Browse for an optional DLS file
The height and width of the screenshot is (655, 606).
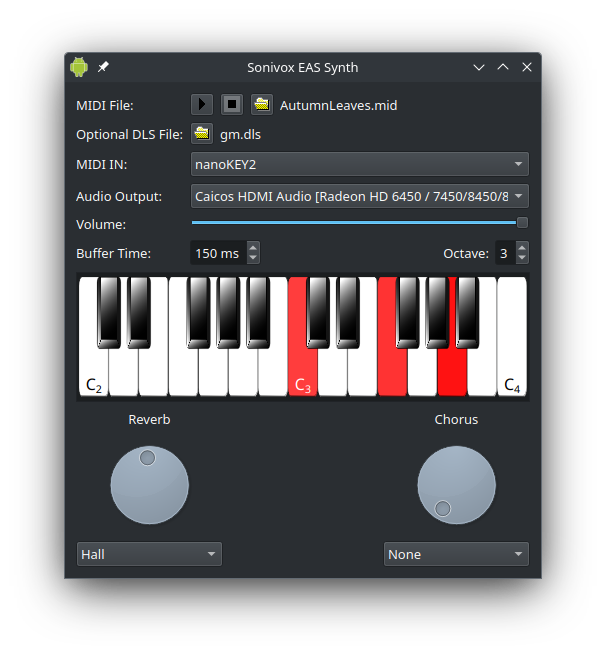[x=202, y=134]
